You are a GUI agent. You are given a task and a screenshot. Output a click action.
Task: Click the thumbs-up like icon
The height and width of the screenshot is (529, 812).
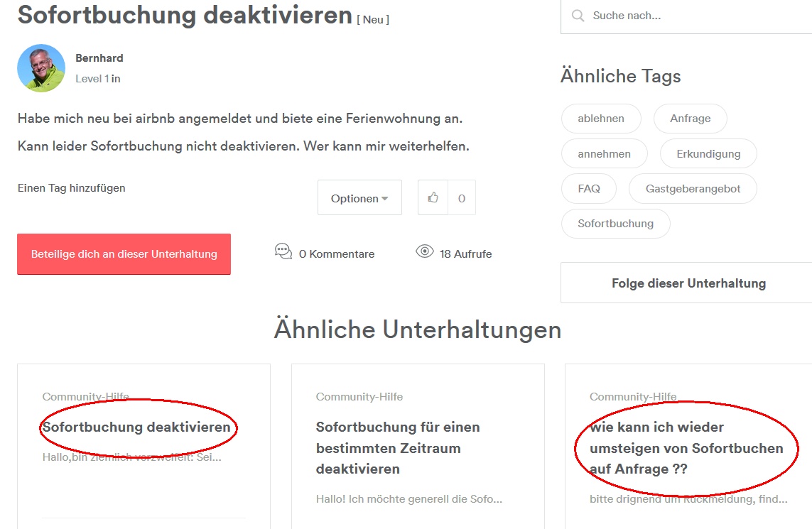tap(433, 198)
